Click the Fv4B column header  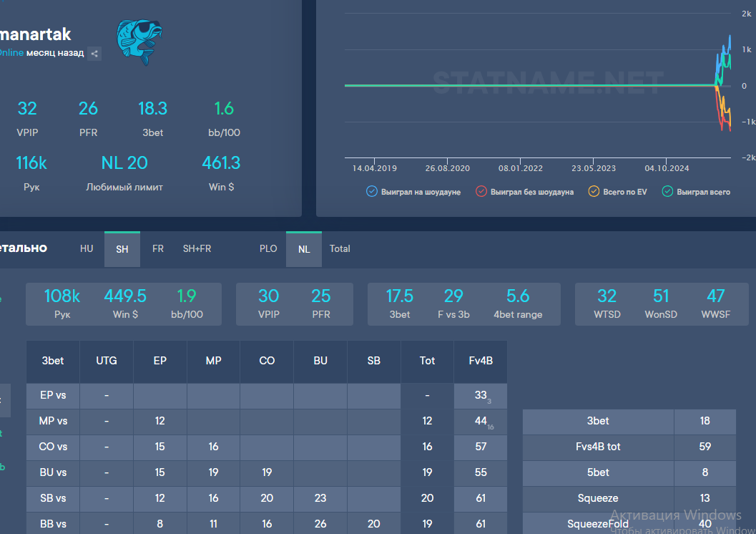coord(481,361)
